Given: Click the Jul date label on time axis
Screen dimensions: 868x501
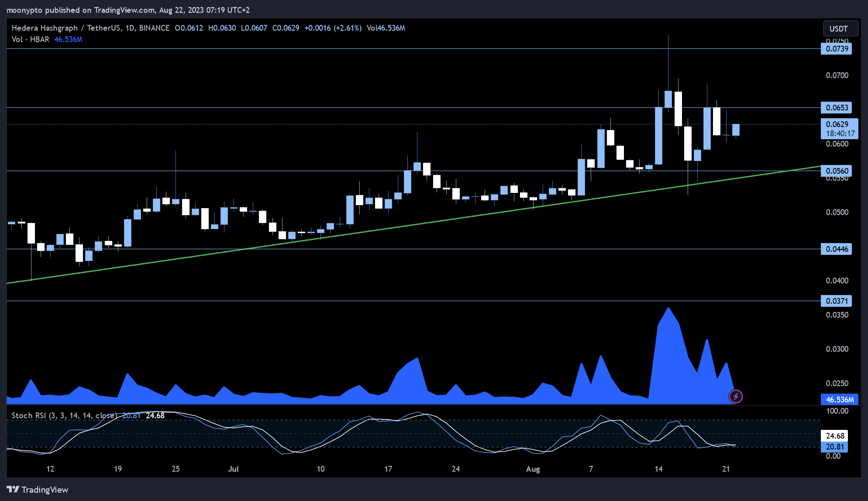Looking at the screenshot, I should pyautogui.click(x=234, y=469).
